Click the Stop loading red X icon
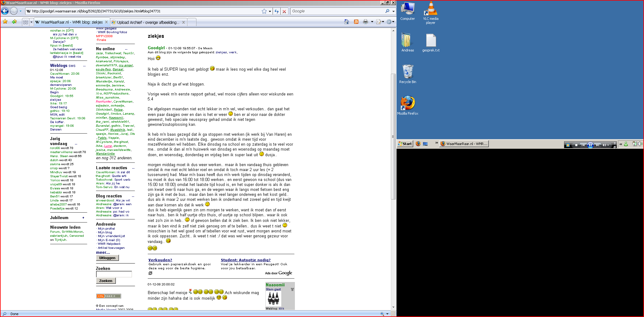The height and width of the screenshot is (317, 644). click(284, 11)
